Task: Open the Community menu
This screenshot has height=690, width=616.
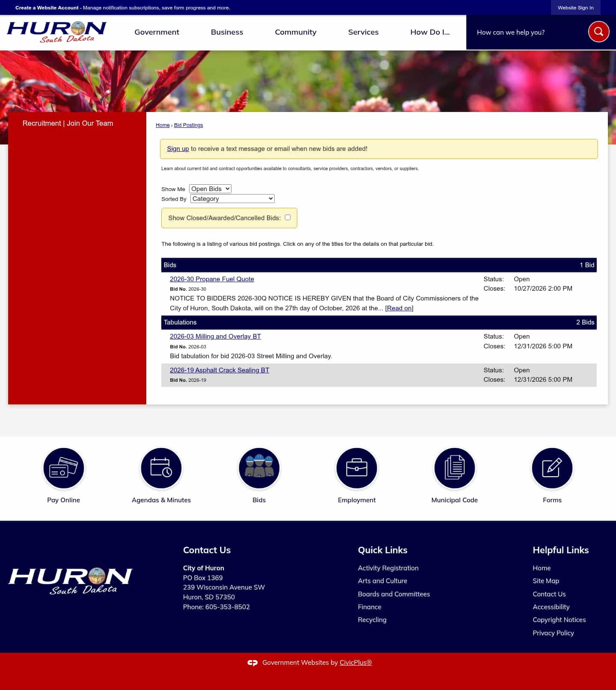Action: [296, 32]
